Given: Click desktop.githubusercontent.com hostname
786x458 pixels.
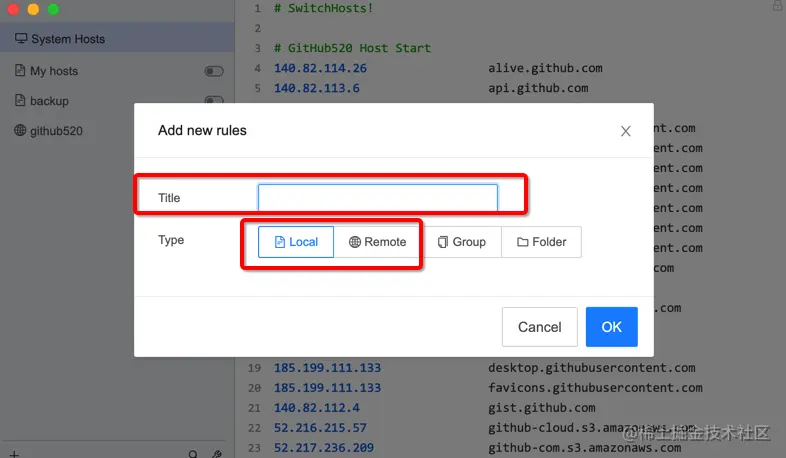Looking at the screenshot, I should click(592, 368).
